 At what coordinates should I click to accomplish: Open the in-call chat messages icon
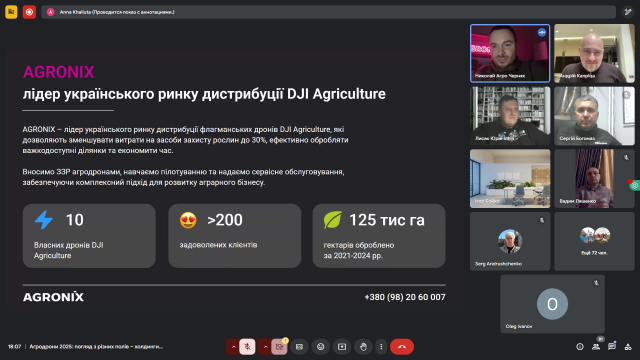pos(612,347)
